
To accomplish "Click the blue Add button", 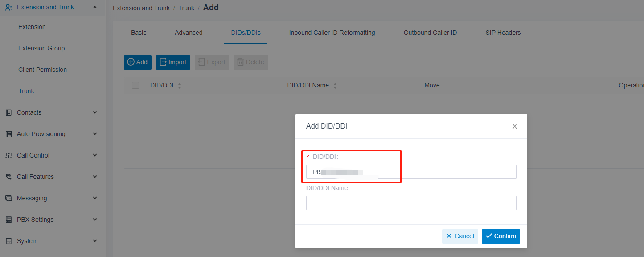I will click(138, 62).
